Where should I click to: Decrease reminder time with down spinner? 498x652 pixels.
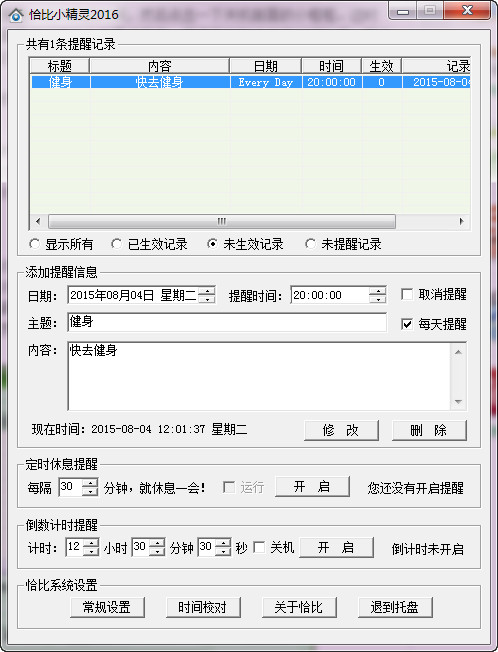pos(377,299)
